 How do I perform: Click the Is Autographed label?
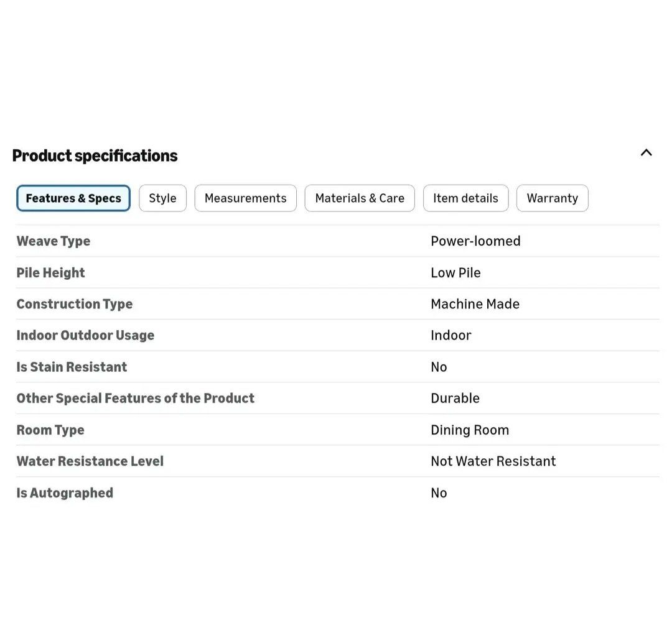(x=65, y=493)
